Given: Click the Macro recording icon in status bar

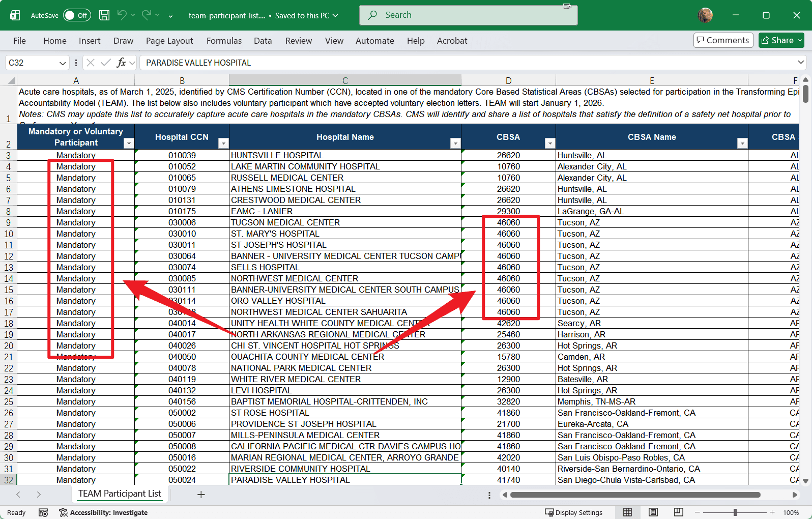Looking at the screenshot, I should [x=43, y=512].
